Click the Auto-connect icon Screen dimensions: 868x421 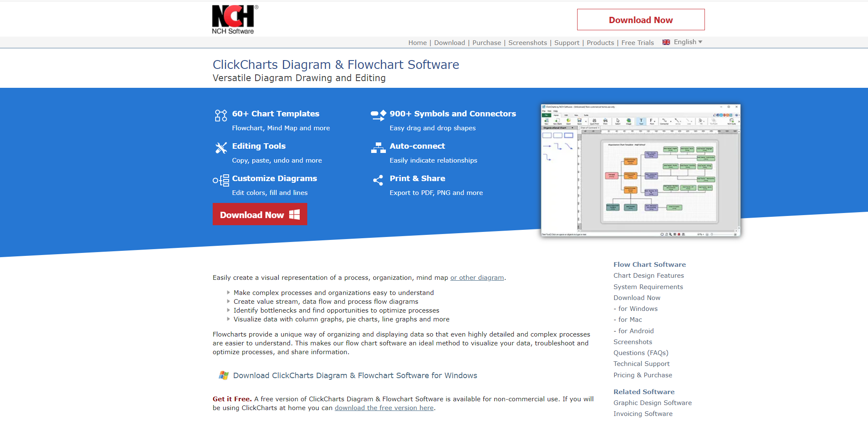pos(378,147)
